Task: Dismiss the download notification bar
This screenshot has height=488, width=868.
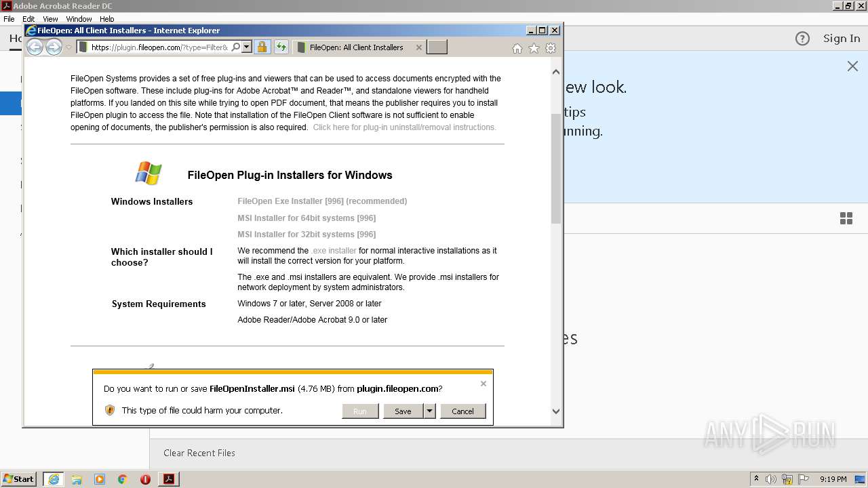Action: (484, 384)
